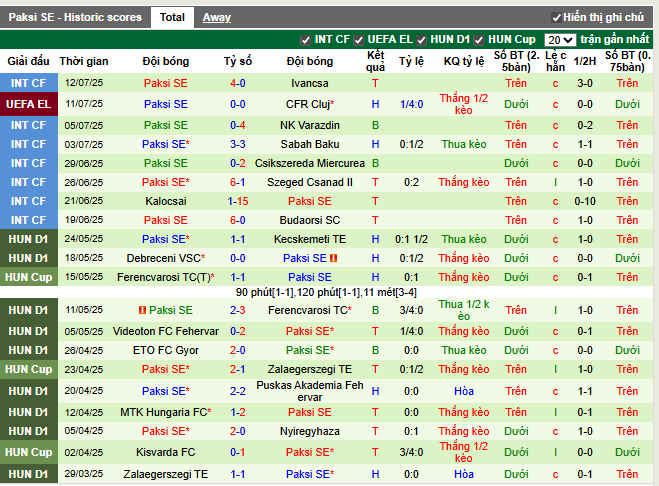Switch to the Total tab
The width and height of the screenshot is (659, 486).
coord(172,17)
